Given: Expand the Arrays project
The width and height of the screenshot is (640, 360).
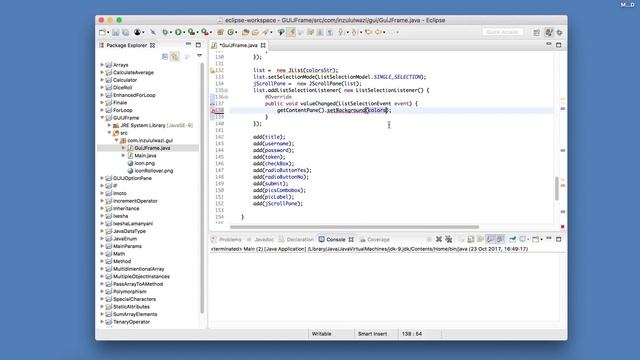Looking at the screenshot, I should click(102, 65).
